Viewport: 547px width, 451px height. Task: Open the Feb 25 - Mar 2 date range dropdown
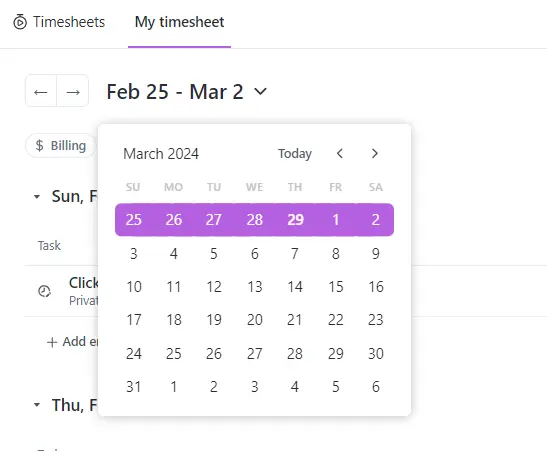pyautogui.click(x=187, y=92)
